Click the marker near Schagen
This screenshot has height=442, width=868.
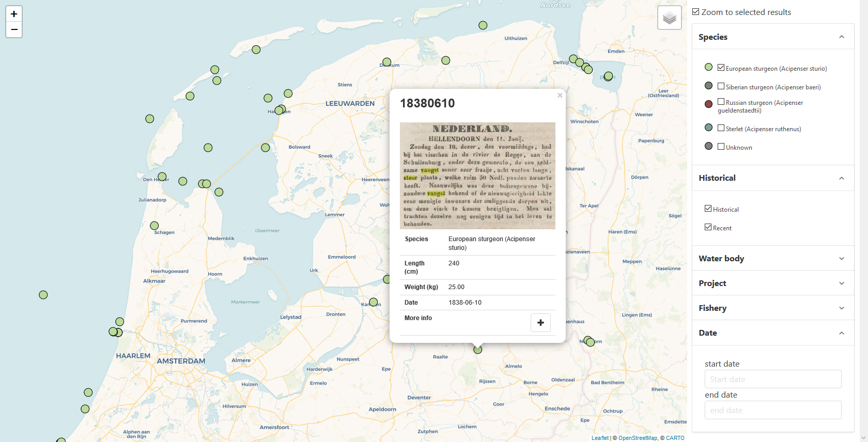click(x=154, y=226)
